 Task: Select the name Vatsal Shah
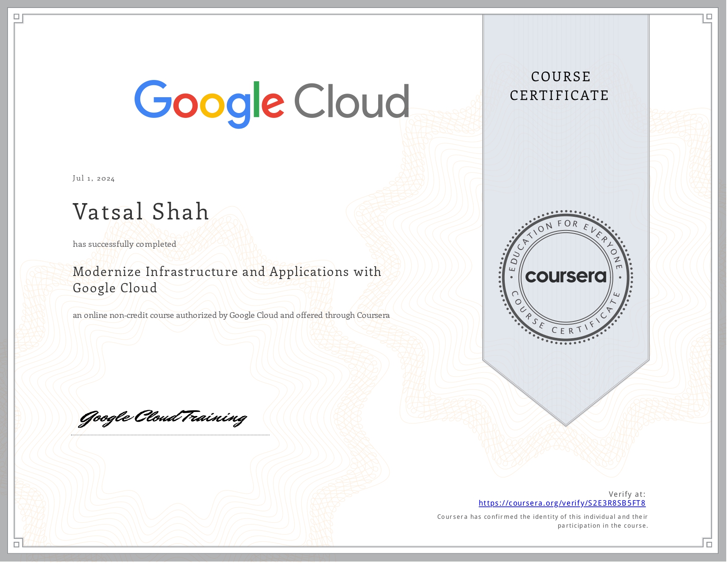141,212
